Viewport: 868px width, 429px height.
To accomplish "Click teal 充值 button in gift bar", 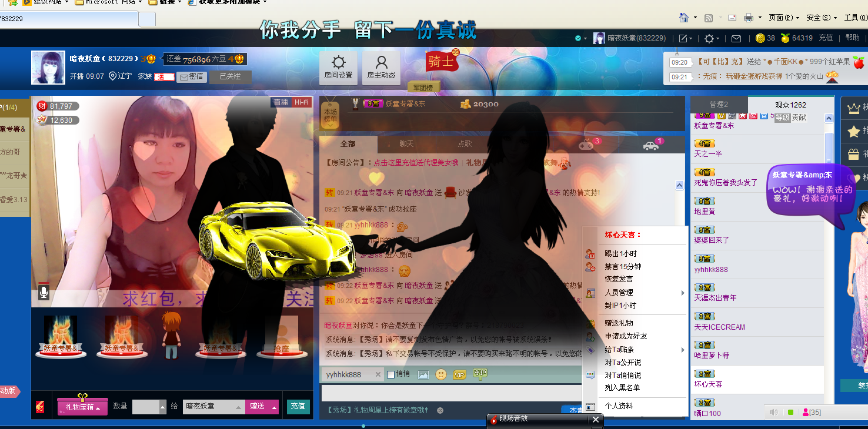I will click(x=298, y=406).
